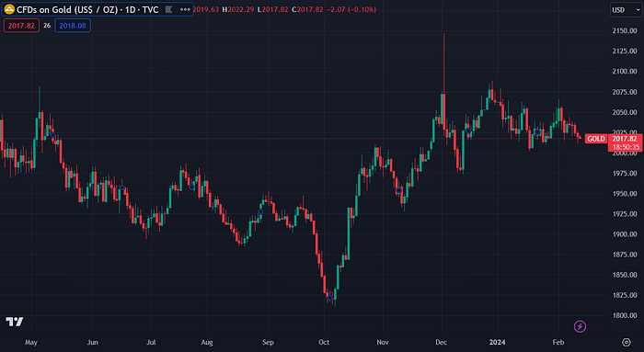644x352 pixels.
Task: Click the 1925.00 price axis label
Action: 625,214
